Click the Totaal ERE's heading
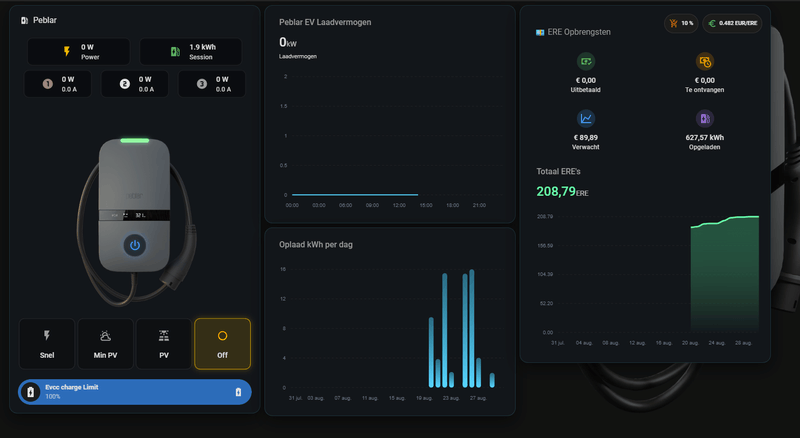 [x=558, y=172]
